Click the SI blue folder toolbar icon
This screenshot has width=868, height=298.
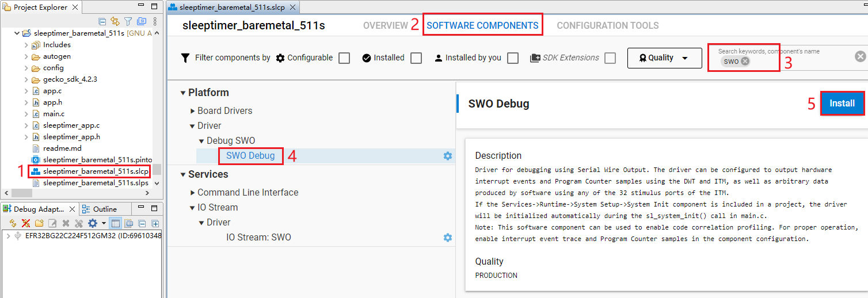point(141,22)
